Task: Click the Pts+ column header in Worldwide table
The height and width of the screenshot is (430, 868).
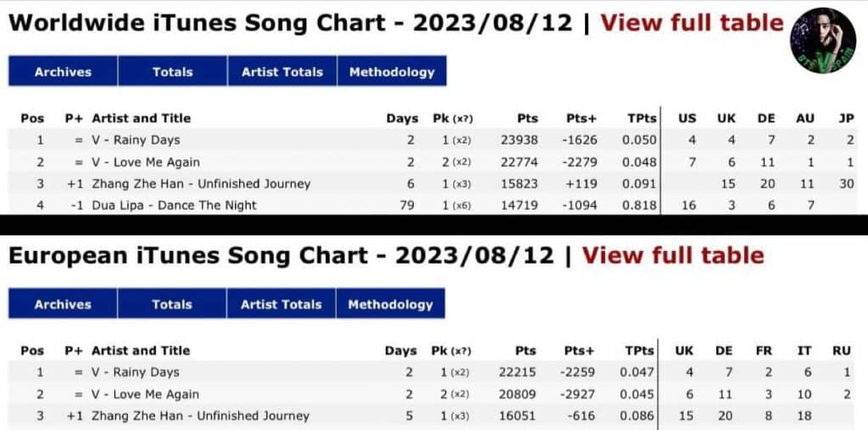Action: click(x=581, y=119)
